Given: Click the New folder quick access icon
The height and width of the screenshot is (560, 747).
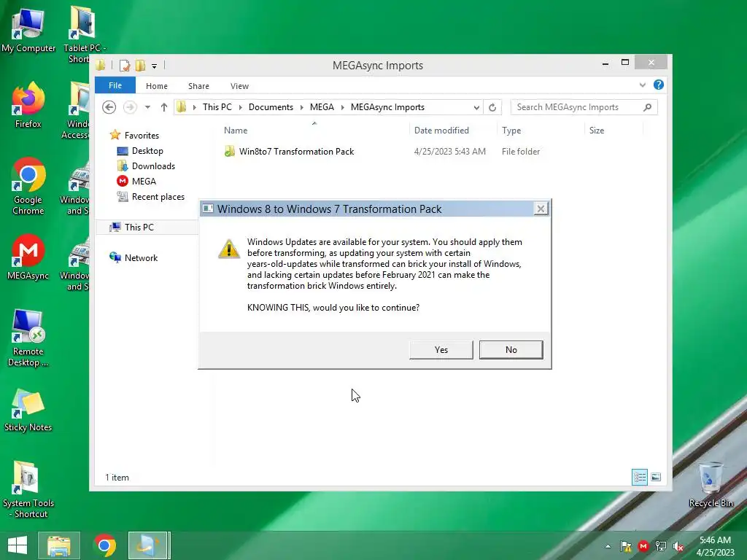Looking at the screenshot, I should click(140, 65).
